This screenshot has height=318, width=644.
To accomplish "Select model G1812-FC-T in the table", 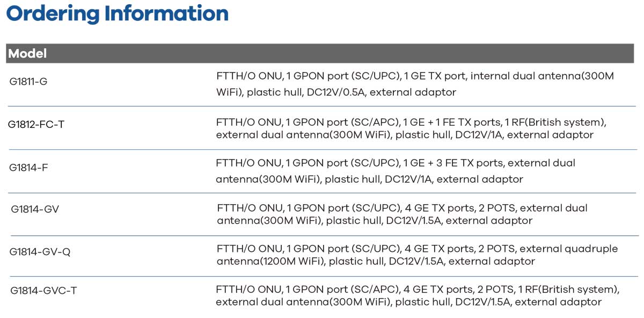I will [x=36, y=124].
